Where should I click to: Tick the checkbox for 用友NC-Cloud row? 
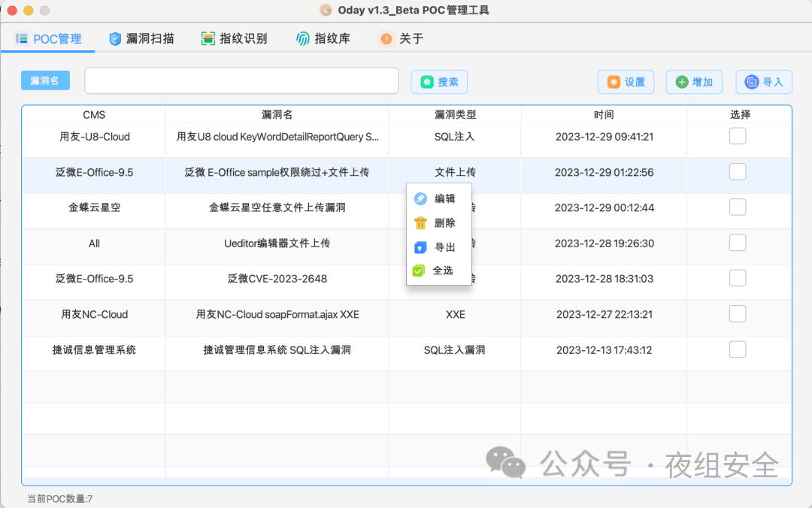(x=738, y=314)
